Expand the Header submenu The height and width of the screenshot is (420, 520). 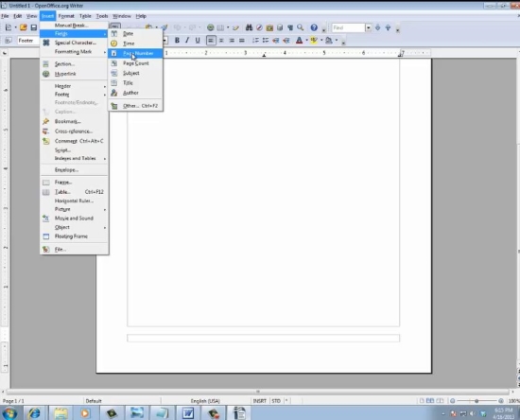point(74,86)
